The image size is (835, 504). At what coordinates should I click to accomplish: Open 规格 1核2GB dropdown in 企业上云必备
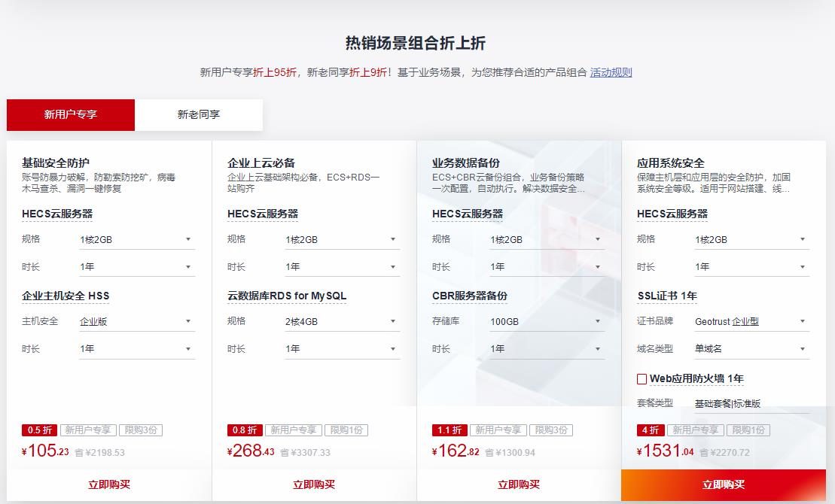click(342, 239)
